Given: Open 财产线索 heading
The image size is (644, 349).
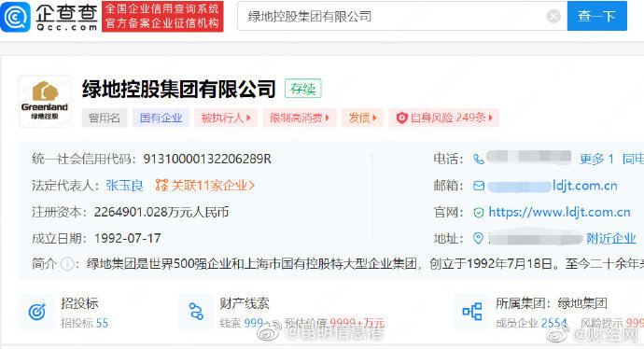Looking at the screenshot, I should (x=245, y=303).
